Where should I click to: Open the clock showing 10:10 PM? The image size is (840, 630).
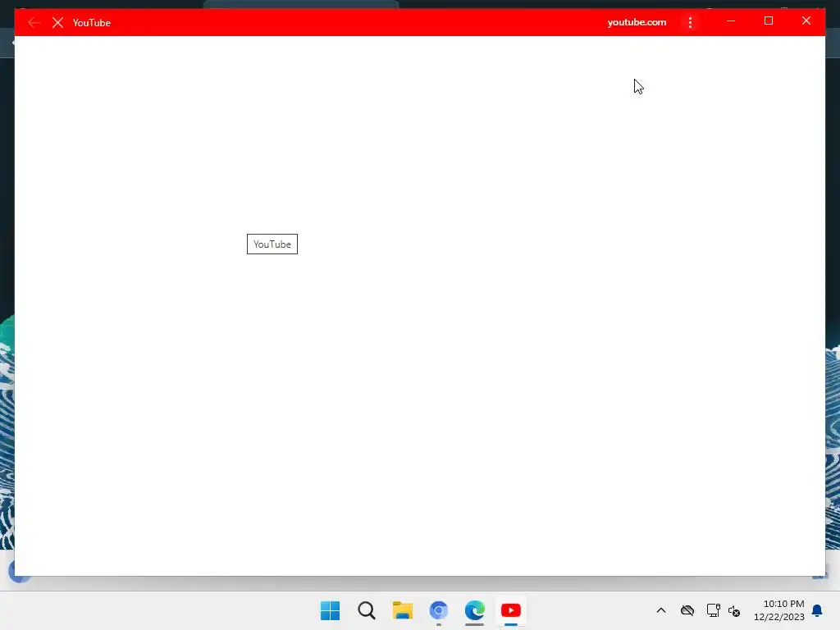(x=779, y=610)
